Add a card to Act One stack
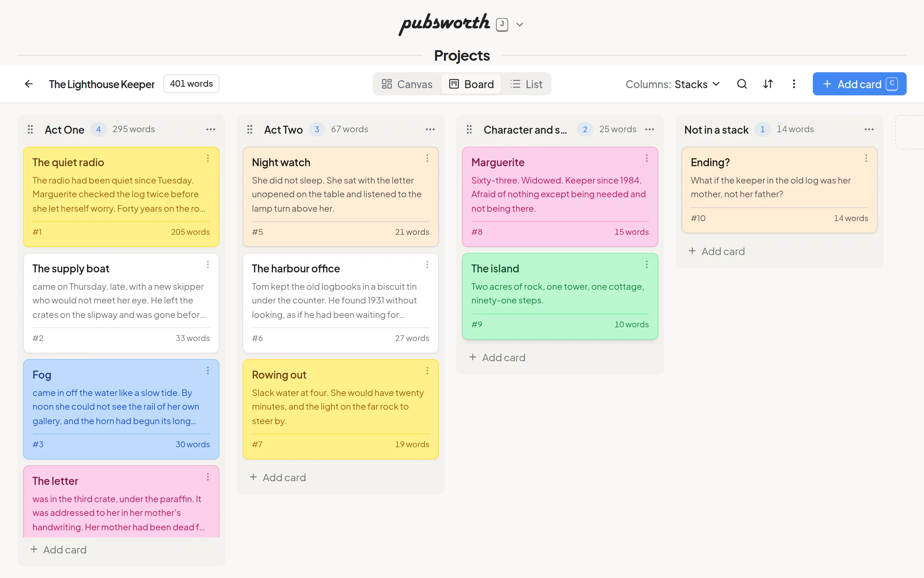Screen dimensions: 924x578 (x=58, y=550)
